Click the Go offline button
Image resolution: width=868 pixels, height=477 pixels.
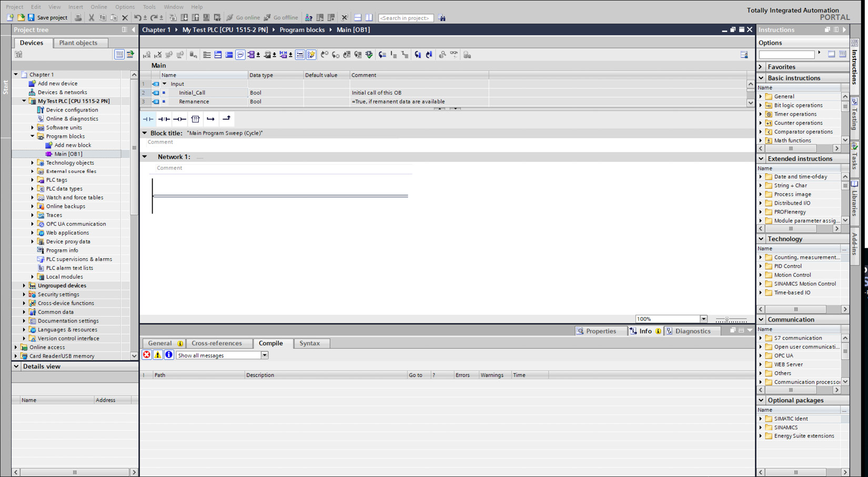pos(281,18)
